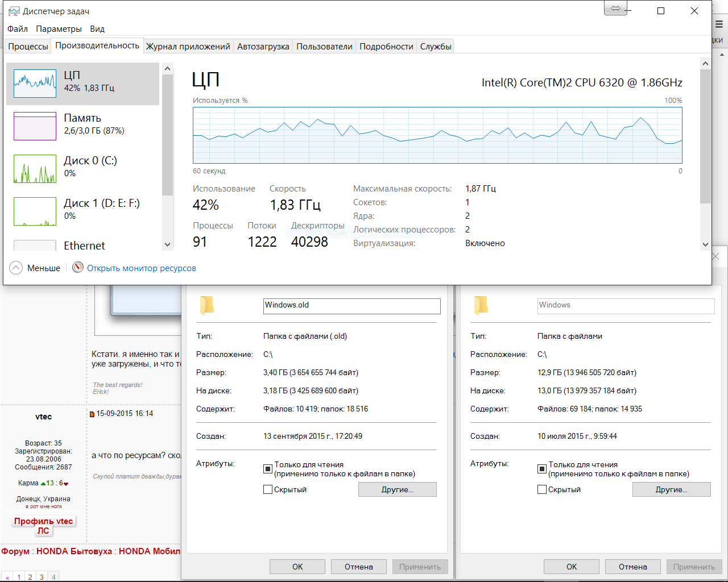The width and height of the screenshot is (728, 582).
Task: Open the Диск 1 (D: E: F:) item
Action: pyautogui.click(x=82, y=211)
